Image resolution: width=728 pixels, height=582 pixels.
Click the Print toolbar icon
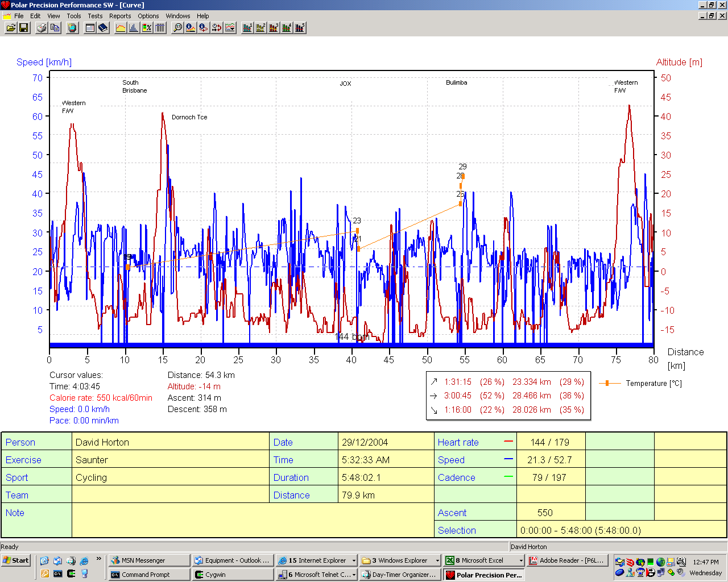tap(42, 27)
